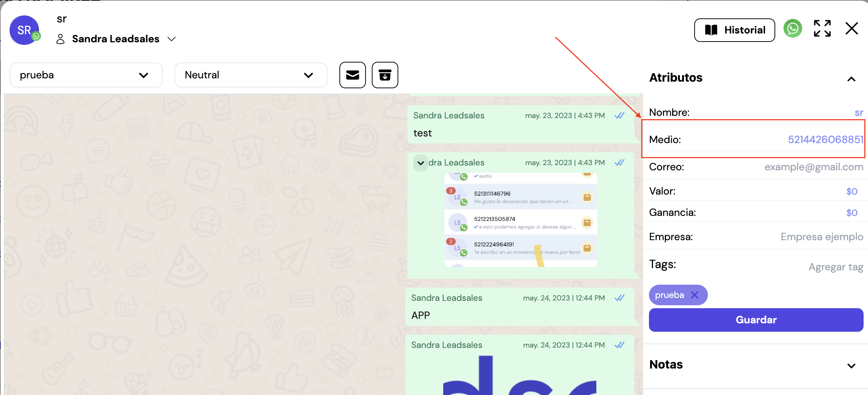Click the archive box icon button
This screenshot has width=868, height=395.
(x=385, y=75)
